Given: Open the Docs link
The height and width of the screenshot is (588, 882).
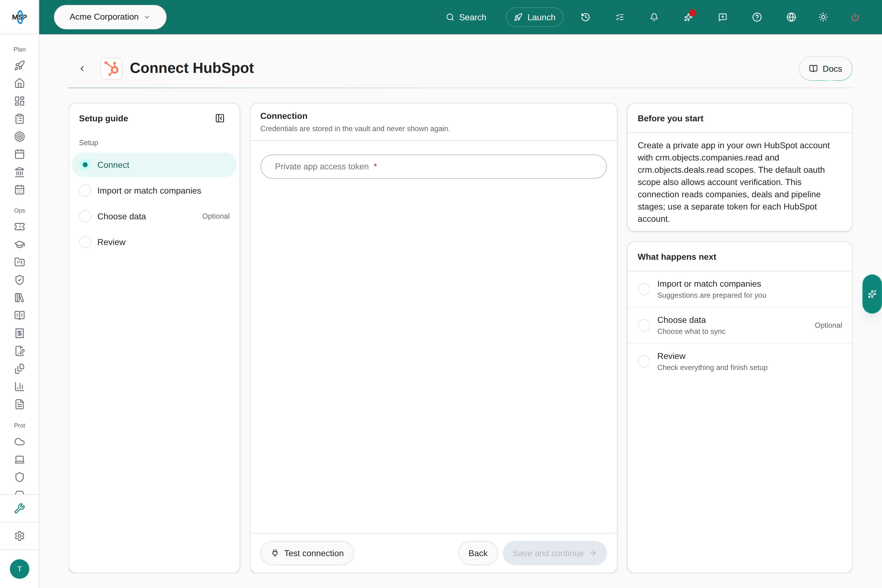Looking at the screenshot, I should pyautogui.click(x=825, y=69).
